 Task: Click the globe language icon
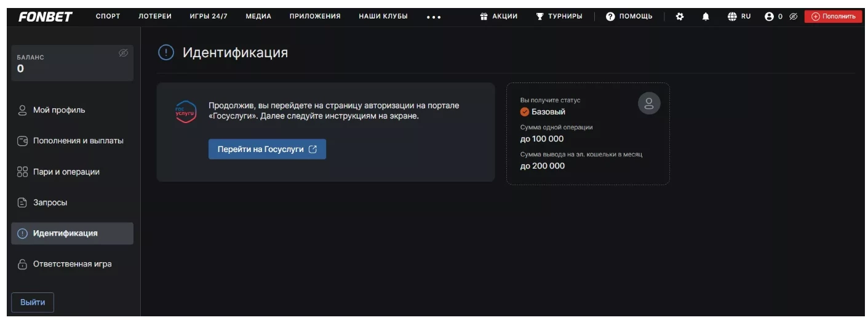[x=732, y=17]
